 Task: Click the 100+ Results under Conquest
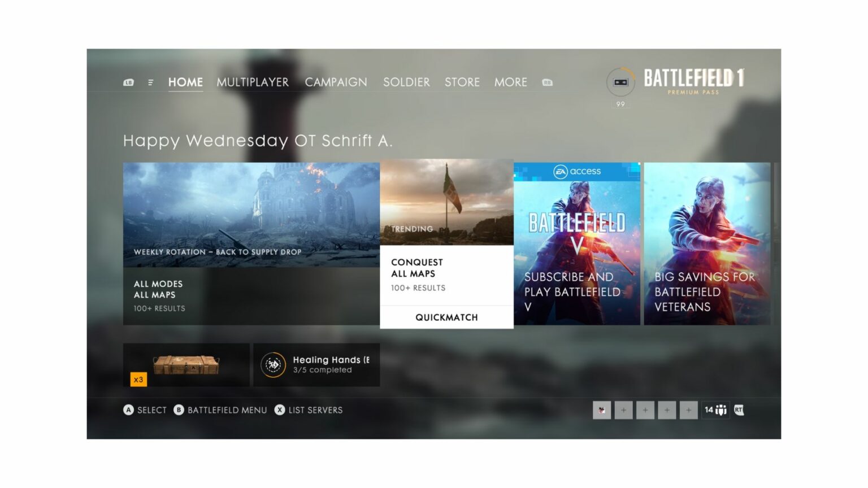click(x=418, y=288)
